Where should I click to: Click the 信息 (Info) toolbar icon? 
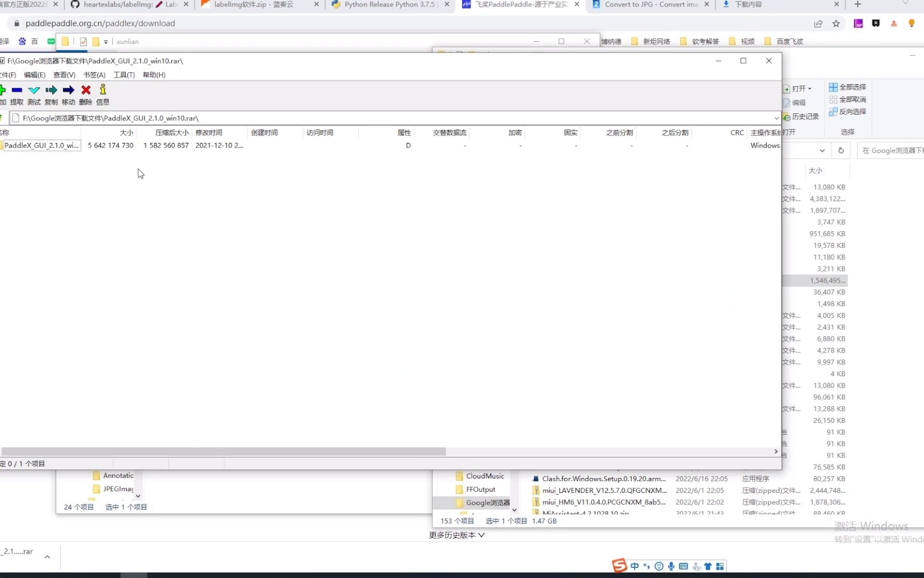point(103,95)
